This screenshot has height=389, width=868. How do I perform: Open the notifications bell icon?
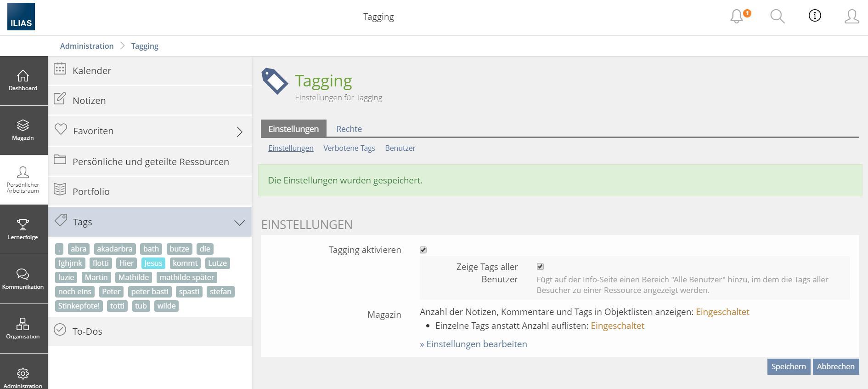[737, 17]
